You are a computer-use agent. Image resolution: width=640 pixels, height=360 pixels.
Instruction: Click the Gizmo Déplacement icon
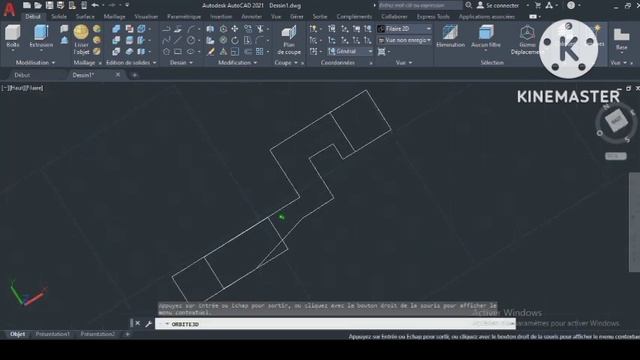[527, 33]
